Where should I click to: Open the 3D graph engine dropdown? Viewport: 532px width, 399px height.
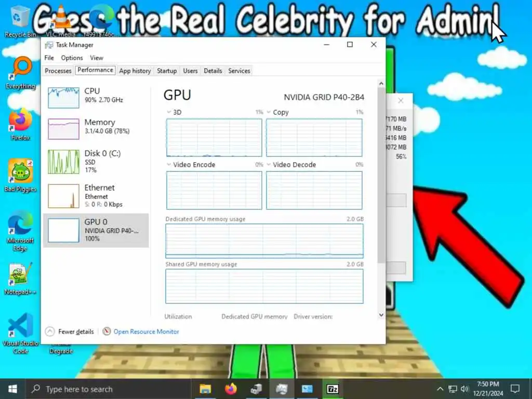pyautogui.click(x=169, y=112)
